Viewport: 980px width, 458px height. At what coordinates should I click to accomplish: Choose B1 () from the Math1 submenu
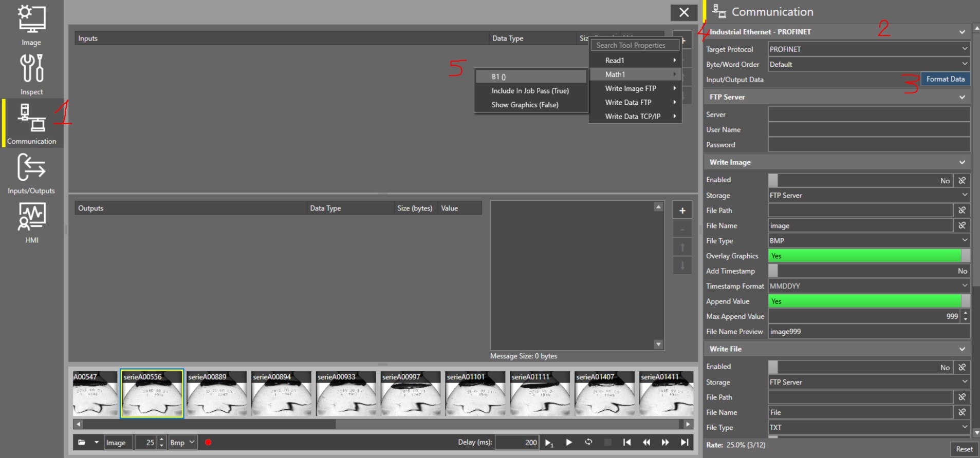click(530, 77)
